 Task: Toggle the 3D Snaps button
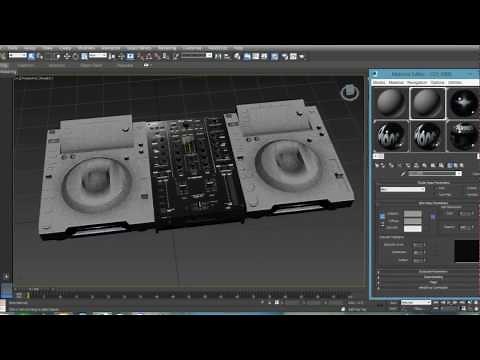tap(141, 56)
